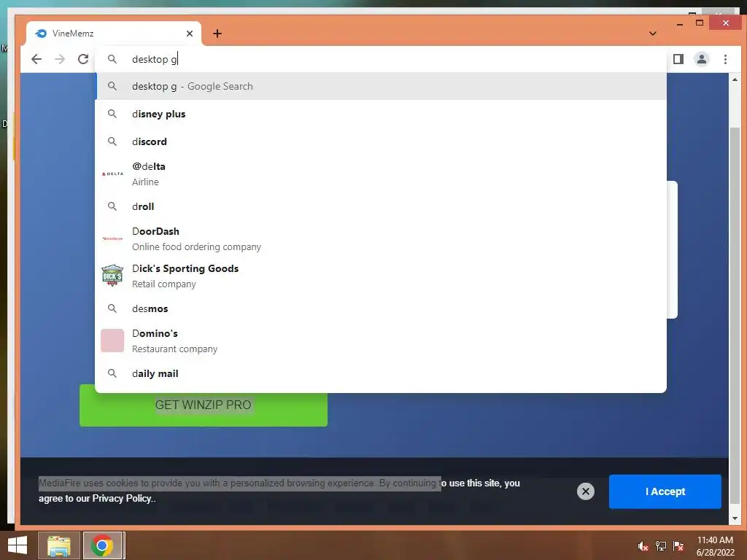Click the Dick's Sporting Goods logo
Image resolution: width=747 pixels, height=560 pixels.
(112, 276)
